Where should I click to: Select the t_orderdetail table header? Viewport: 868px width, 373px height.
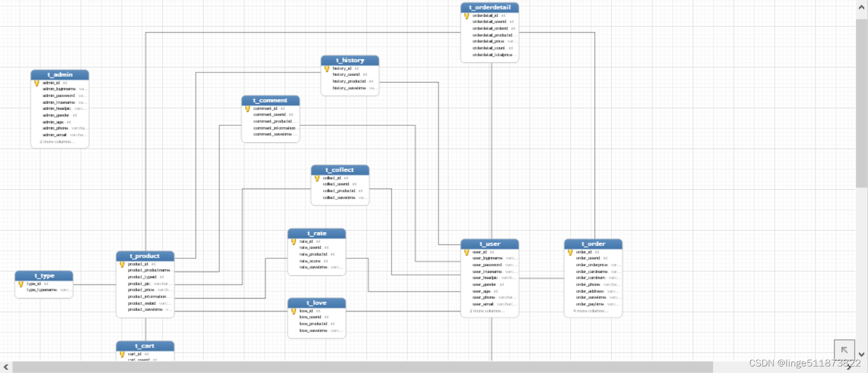490,7
